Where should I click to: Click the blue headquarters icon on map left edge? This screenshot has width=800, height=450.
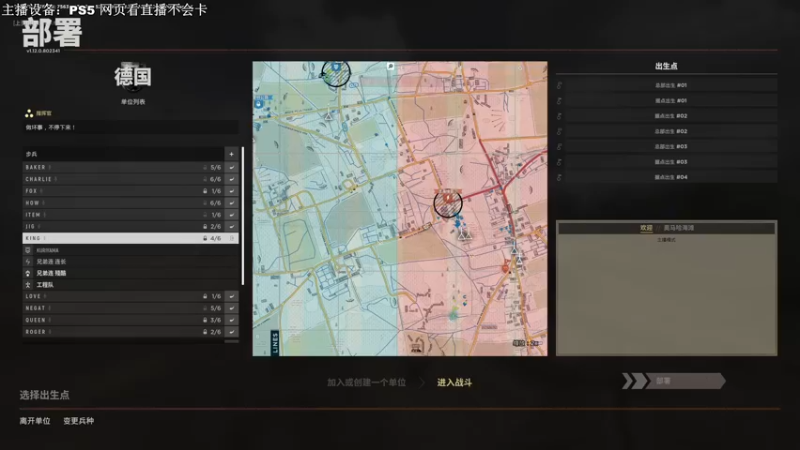(x=258, y=104)
